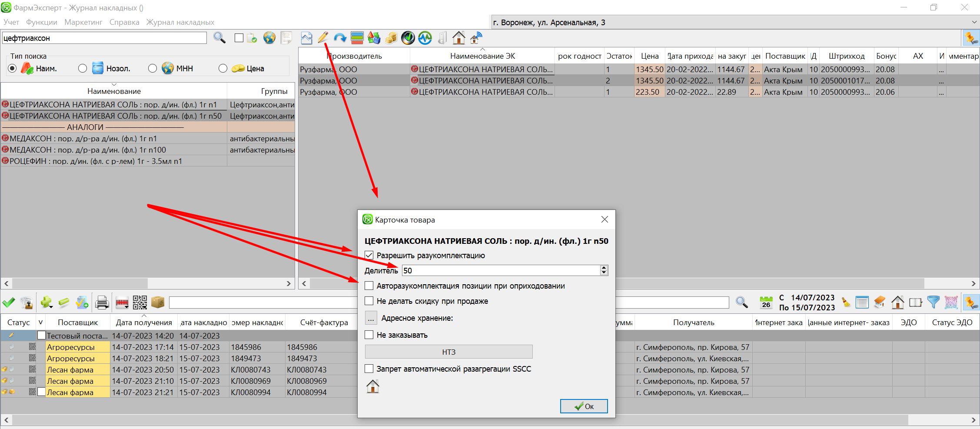Click the pencil edit icon in top toolbar
Image resolution: width=980 pixels, height=429 pixels.
pyautogui.click(x=322, y=38)
